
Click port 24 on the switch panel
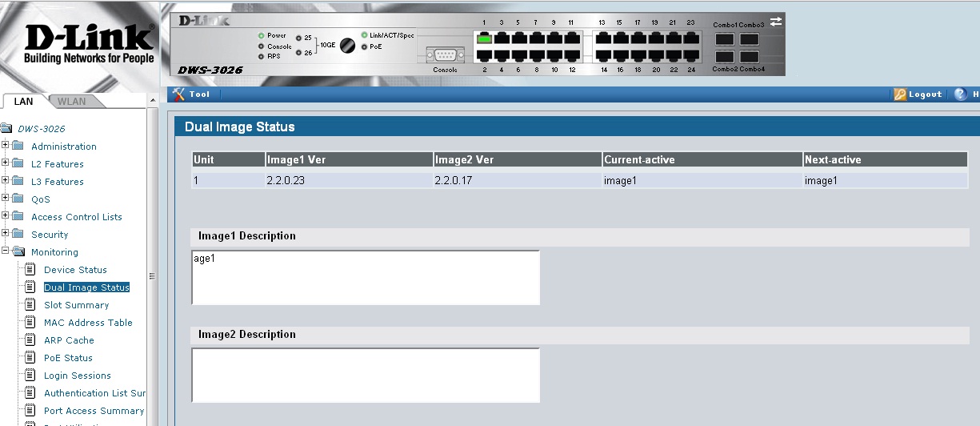tap(690, 56)
